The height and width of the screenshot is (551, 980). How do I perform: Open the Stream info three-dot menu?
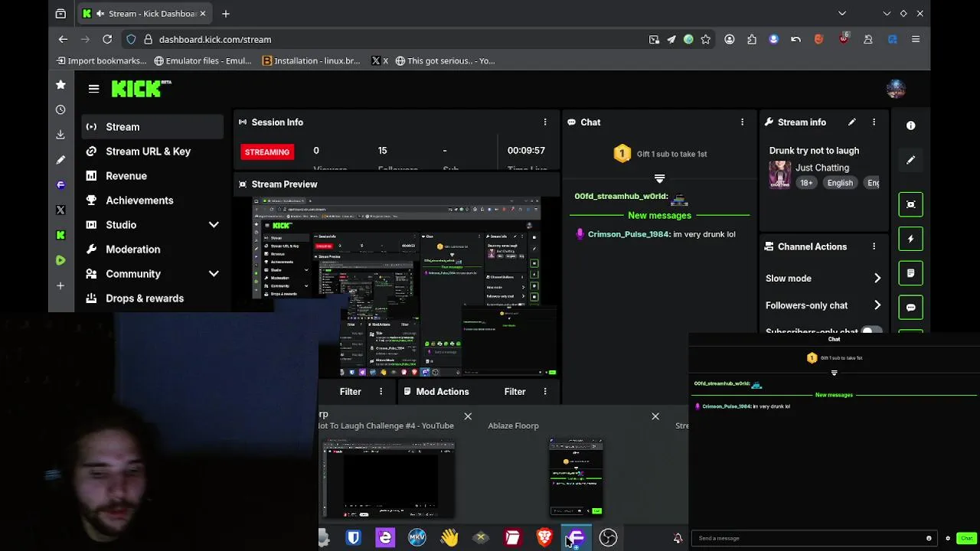click(874, 122)
